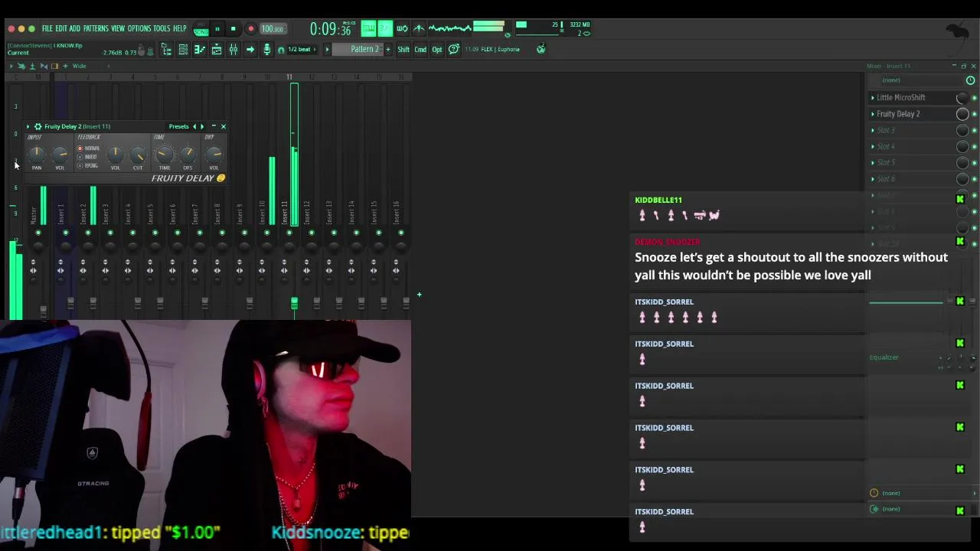Screen dimensions: 980x551
Task: Expand Fruity Delay 2 window menu arrow
Action: point(29,127)
